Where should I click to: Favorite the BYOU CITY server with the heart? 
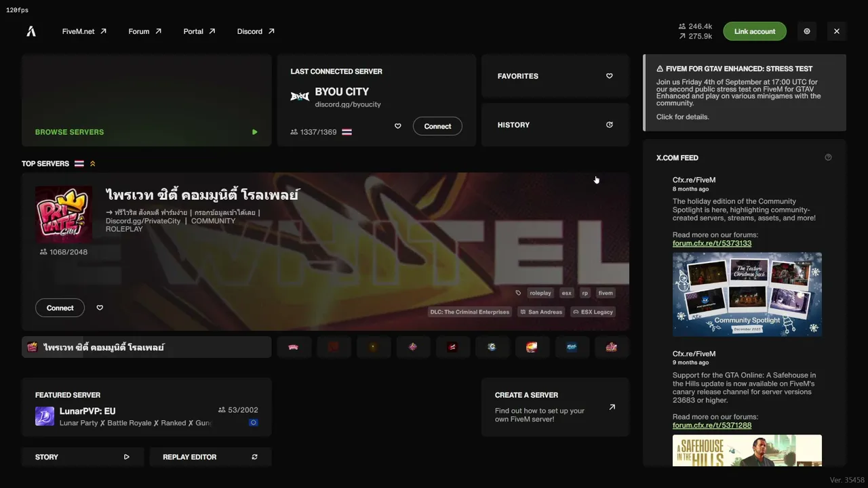click(398, 126)
